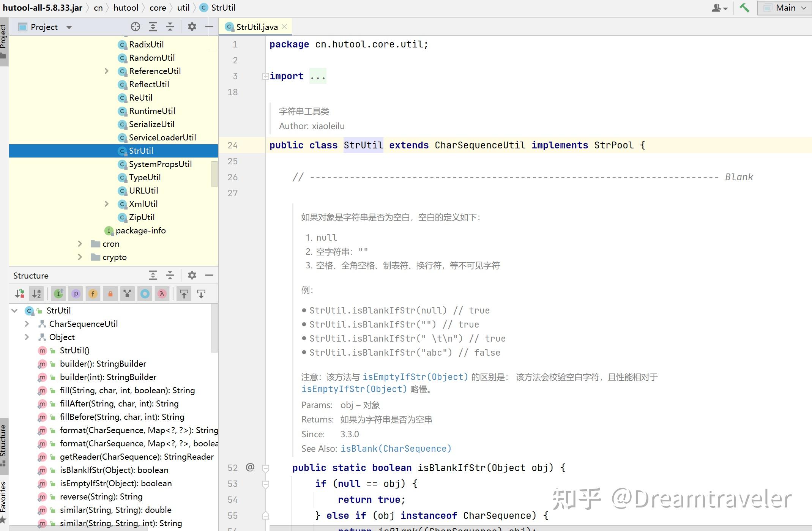Image resolution: width=812 pixels, height=531 pixels.
Task: Click Select Opened File target icon
Action: pyautogui.click(x=136, y=27)
